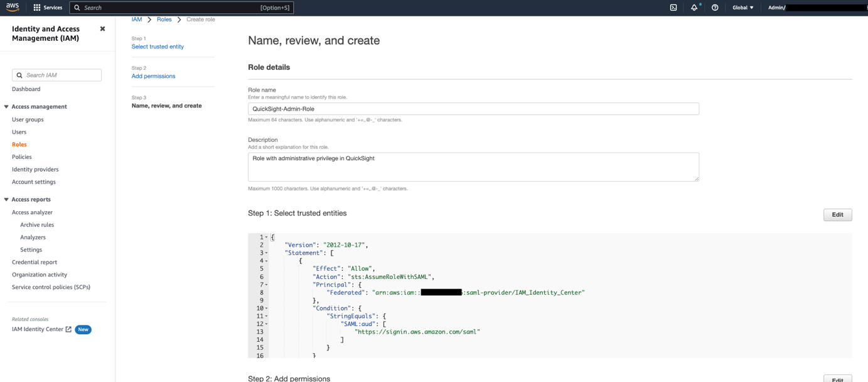Focus the Description text area

point(473,166)
